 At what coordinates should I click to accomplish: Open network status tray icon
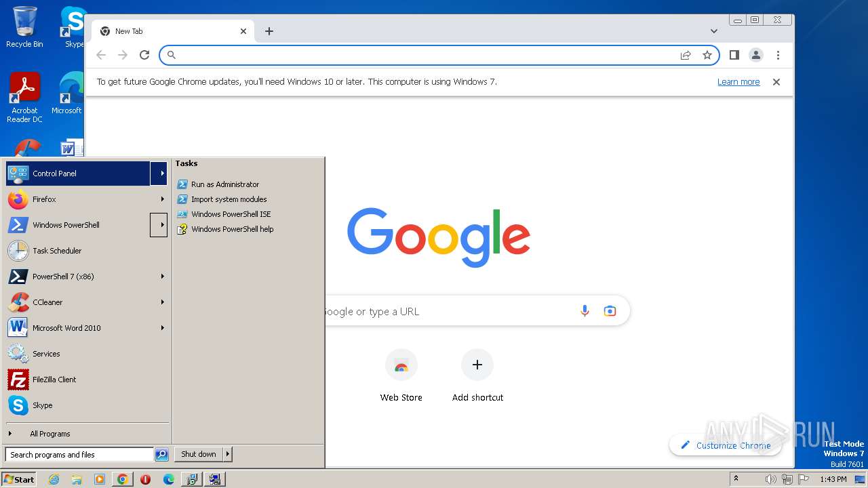pos(787,479)
